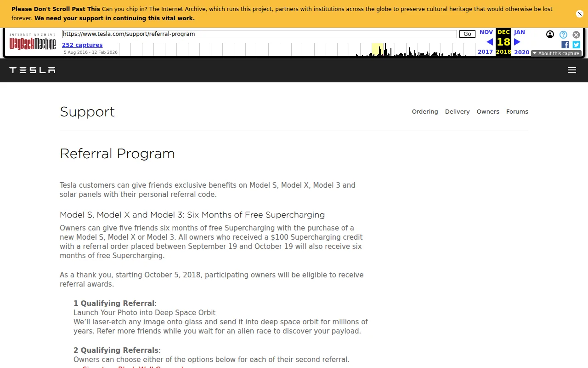Open Wayback user account icon

point(550,34)
